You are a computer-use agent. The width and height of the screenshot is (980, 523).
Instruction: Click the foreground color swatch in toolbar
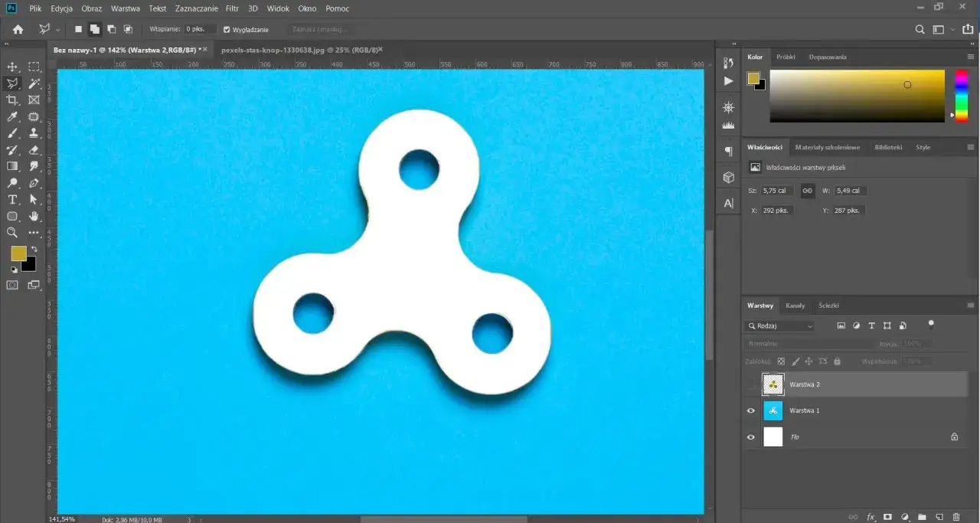18,253
